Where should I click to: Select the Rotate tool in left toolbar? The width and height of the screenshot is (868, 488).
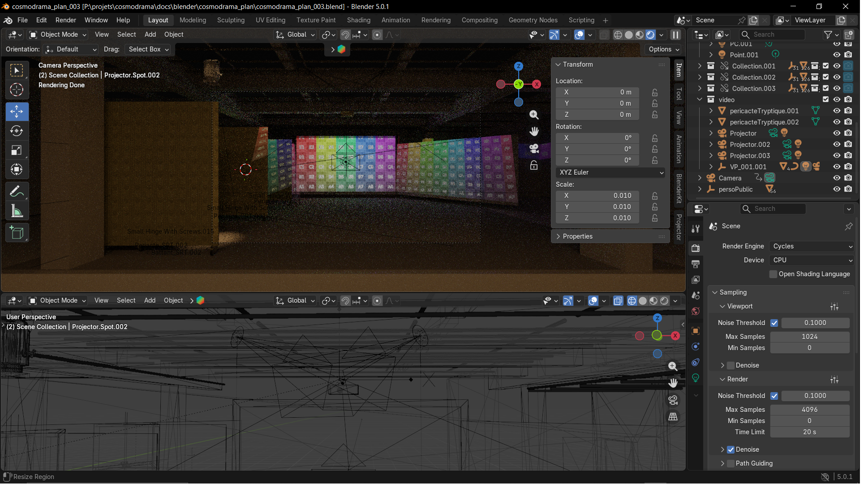pyautogui.click(x=17, y=131)
